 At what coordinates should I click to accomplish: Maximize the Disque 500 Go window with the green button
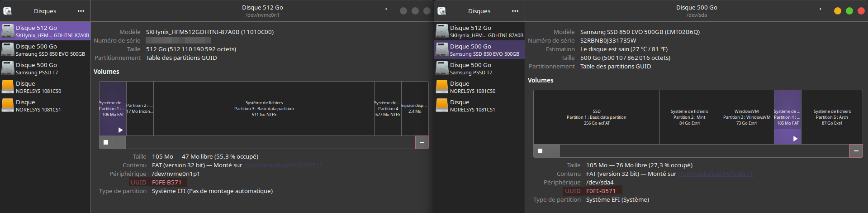point(849,11)
